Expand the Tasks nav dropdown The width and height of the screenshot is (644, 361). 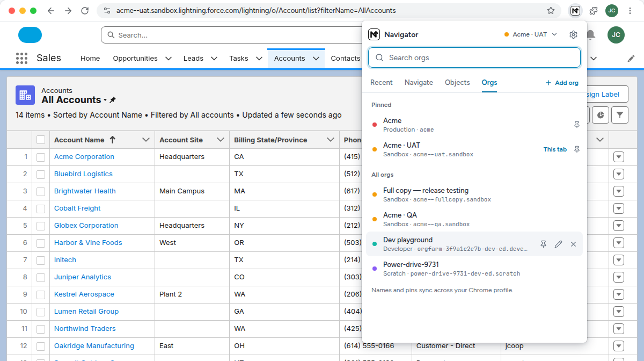259,58
